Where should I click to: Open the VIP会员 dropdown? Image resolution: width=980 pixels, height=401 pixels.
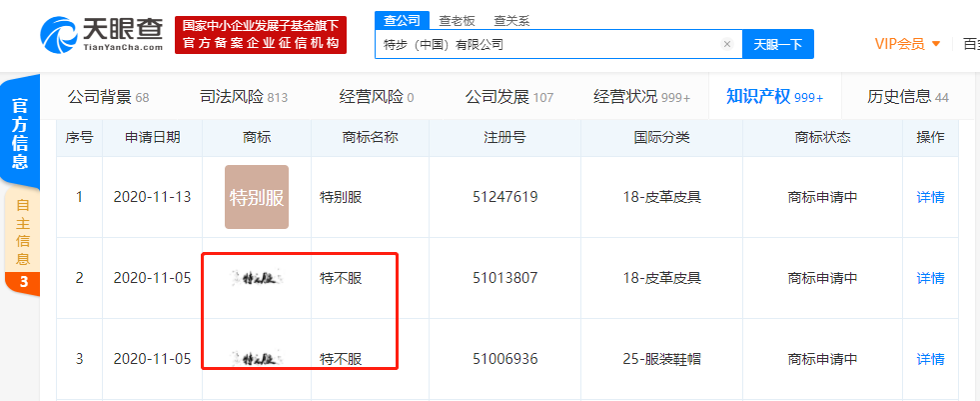pyautogui.click(x=907, y=44)
